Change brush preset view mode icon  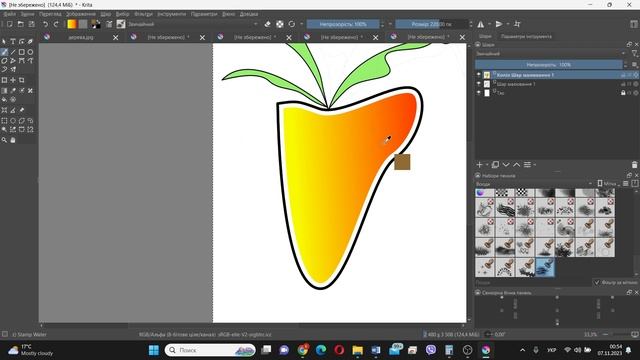coord(626,184)
